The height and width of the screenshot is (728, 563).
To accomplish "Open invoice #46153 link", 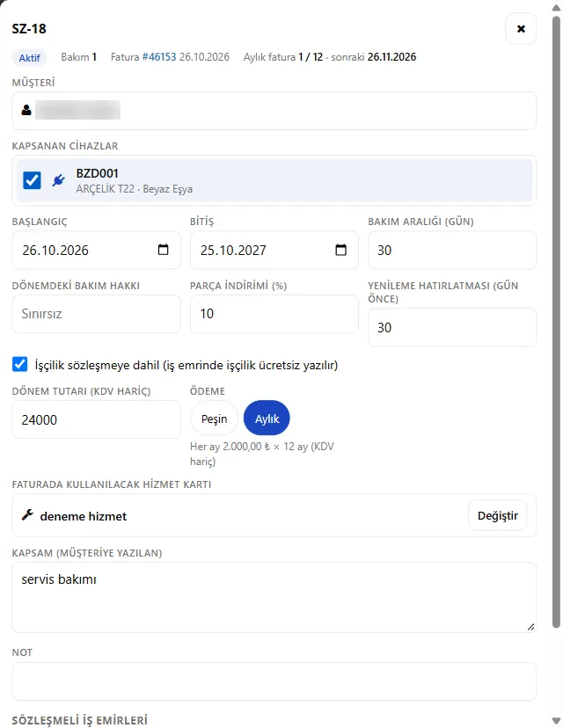I will pyautogui.click(x=159, y=57).
